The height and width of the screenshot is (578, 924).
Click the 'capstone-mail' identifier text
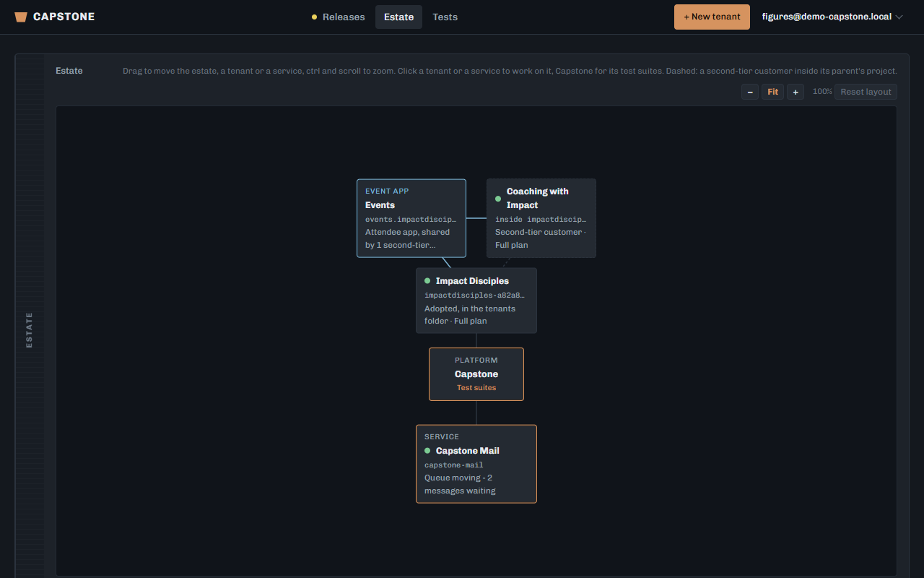point(454,465)
